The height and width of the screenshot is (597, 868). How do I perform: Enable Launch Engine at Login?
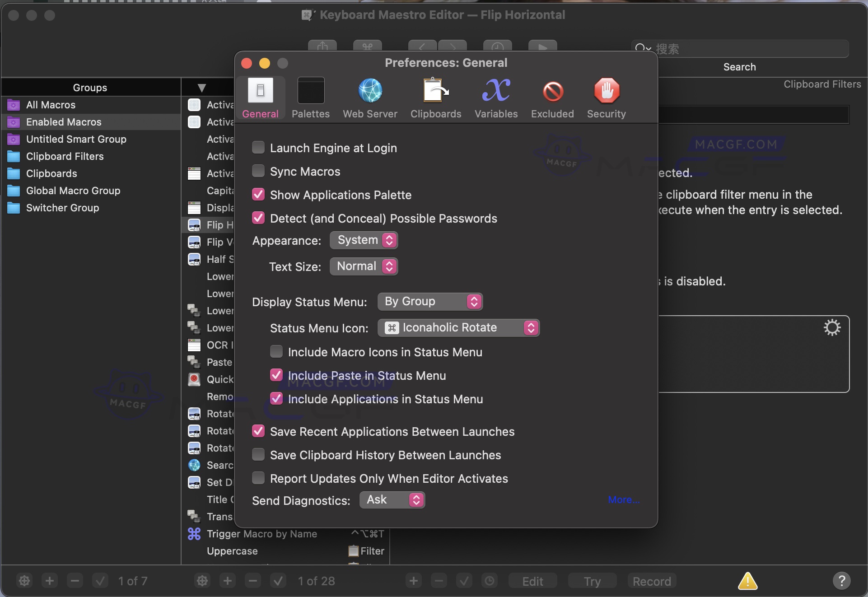258,147
